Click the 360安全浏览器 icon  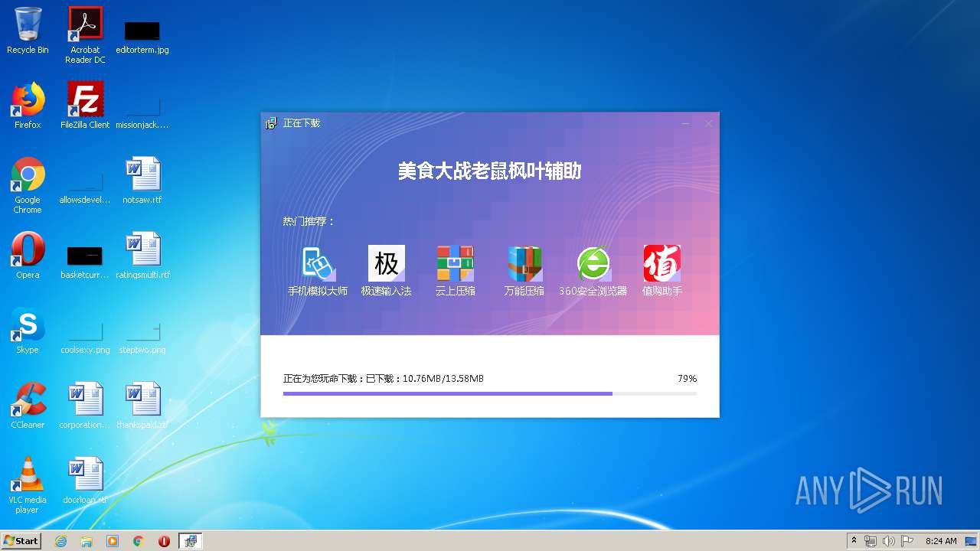(593, 264)
